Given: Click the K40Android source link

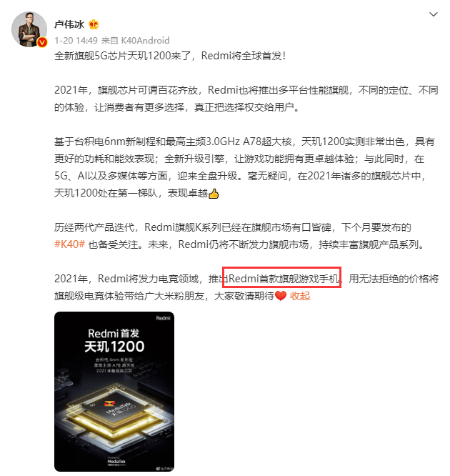Looking at the screenshot, I should (x=145, y=40).
